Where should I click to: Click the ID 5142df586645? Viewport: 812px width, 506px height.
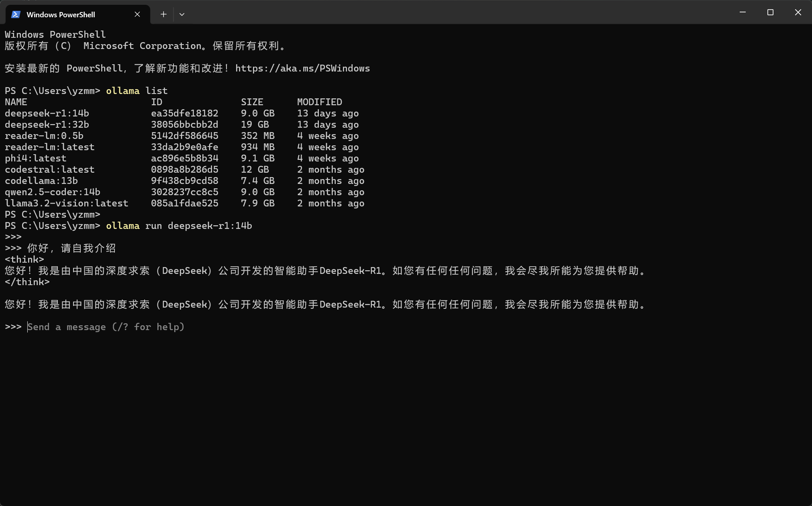[x=185, y=136]
